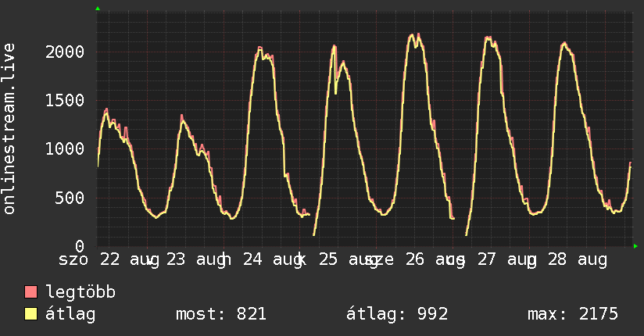Click the 1000 y-axis label
The image size is (644, 336).
65,148
